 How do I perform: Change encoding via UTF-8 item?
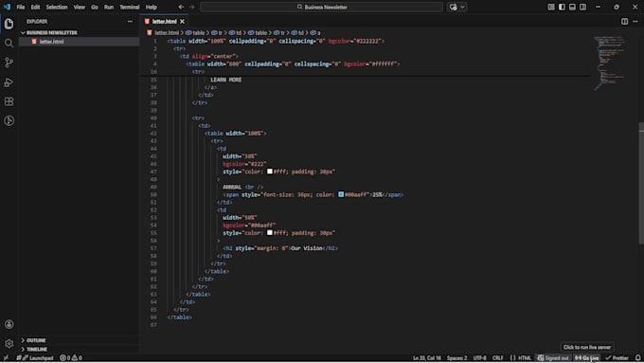click(x=479, y=358)
